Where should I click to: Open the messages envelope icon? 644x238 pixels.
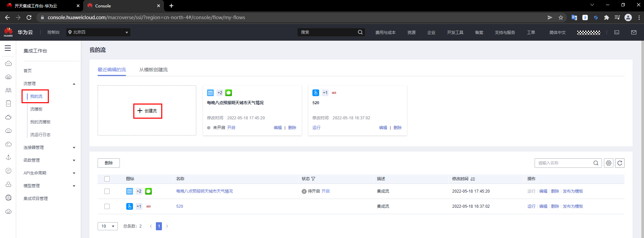coord(634,32)
